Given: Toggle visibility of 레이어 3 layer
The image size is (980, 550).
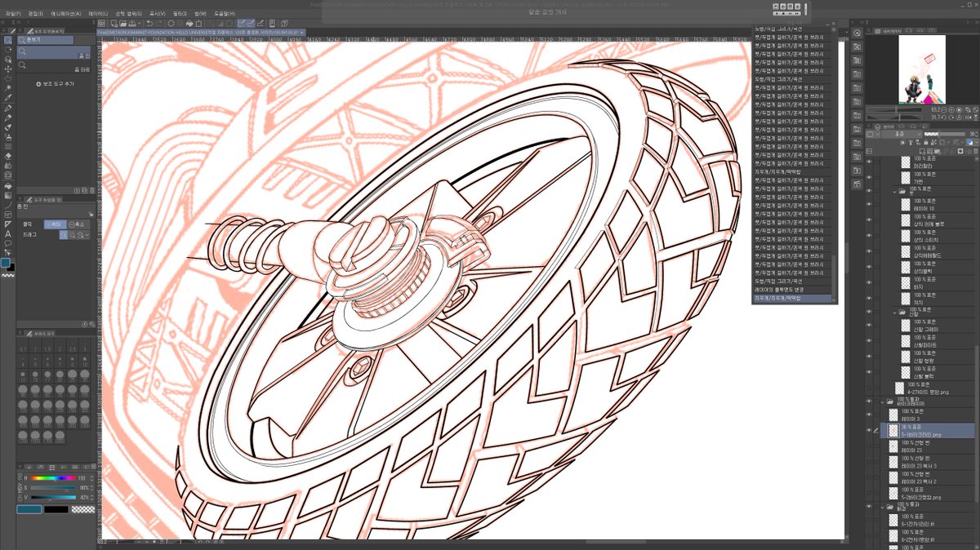Looking at the screenshot, I should [868, 415].
